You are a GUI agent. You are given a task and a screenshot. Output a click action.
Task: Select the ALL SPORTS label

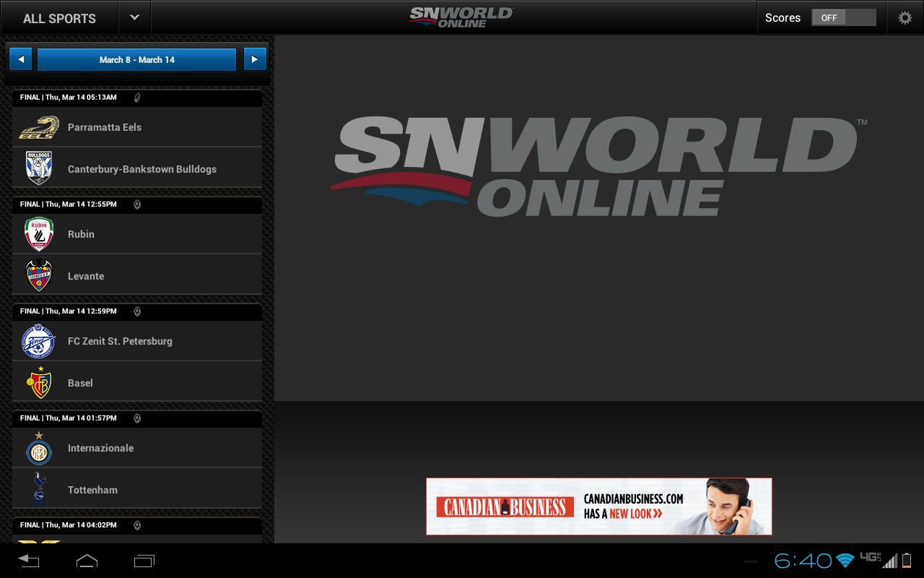pos(59,18)
